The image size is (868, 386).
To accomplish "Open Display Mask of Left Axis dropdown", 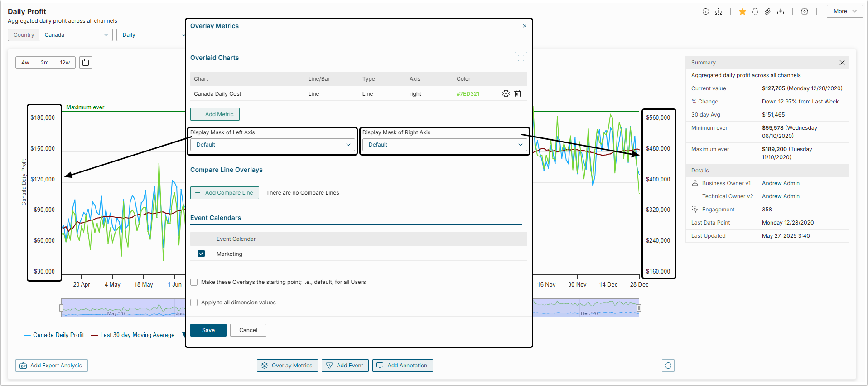I will (x=273, y=145).
